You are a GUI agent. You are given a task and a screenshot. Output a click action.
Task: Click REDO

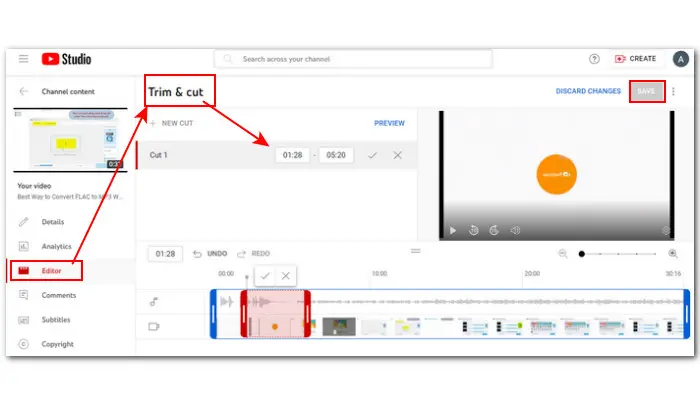point(254,254)
